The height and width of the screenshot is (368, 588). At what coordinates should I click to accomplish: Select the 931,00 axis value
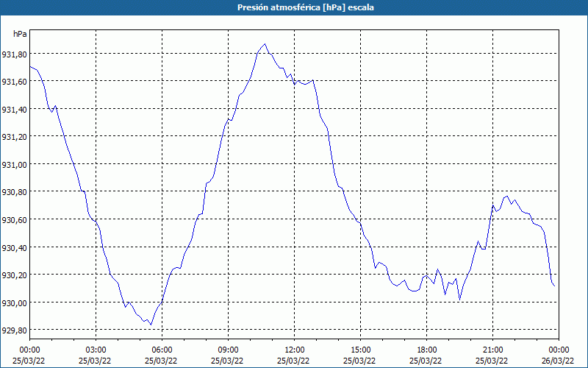[x=14, y=165]
